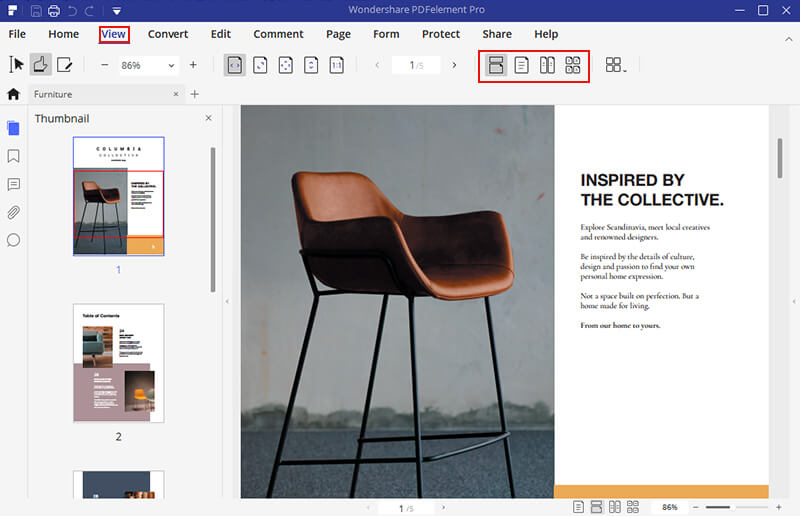The width and height of the screenshot is (800, 516).
Task: Zoom out using status bar minus
Action: 695,507
